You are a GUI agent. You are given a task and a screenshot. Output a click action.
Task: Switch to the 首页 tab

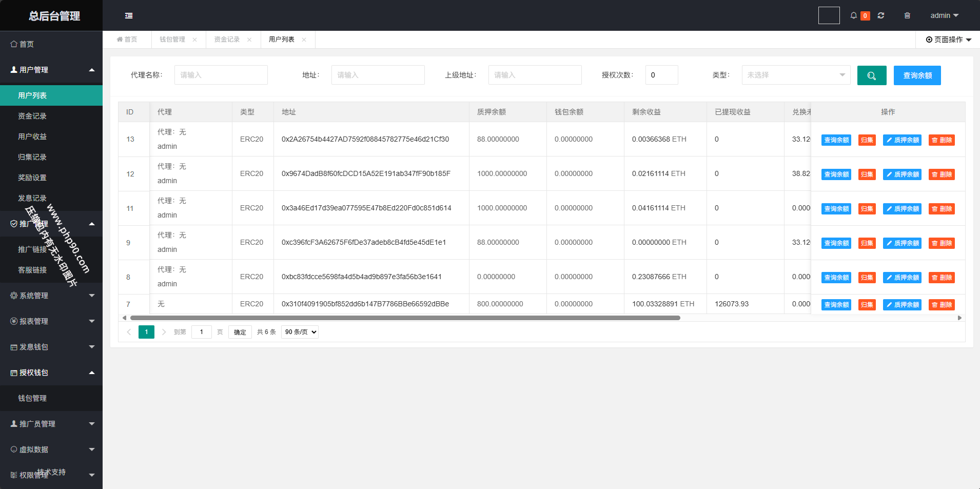point(127,40)
